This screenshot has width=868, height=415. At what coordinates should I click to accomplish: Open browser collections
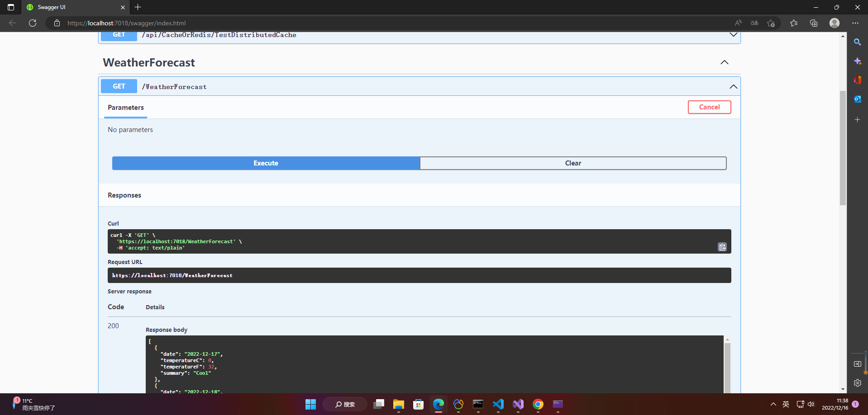click(x=814, y=23)
